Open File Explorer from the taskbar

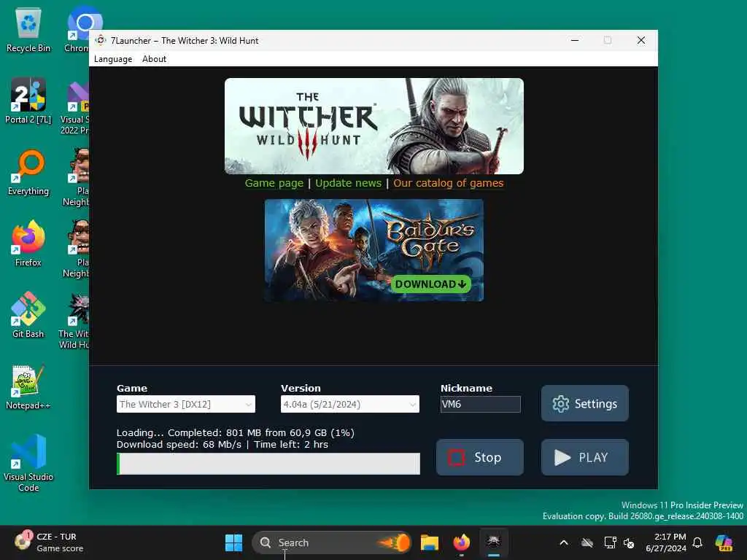pyautogui.click(x=429, y=542)
